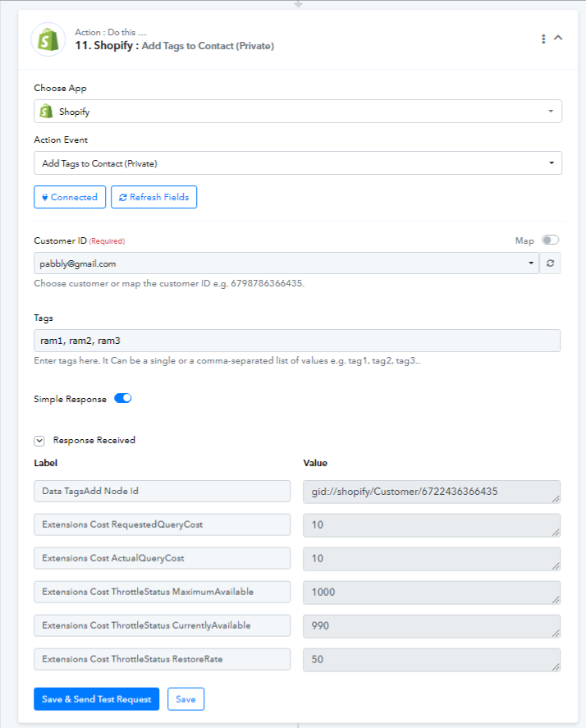Click the value field showing 990

pos(432,626)
